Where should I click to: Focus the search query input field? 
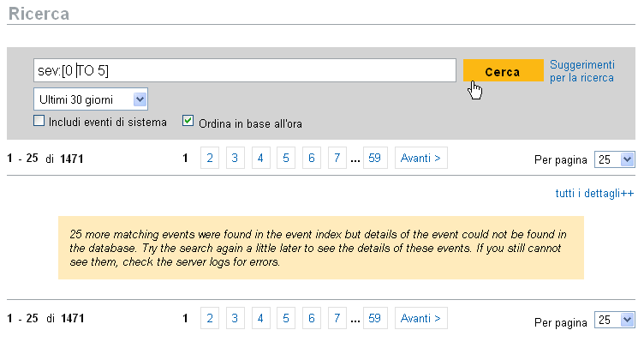[245, 70]
